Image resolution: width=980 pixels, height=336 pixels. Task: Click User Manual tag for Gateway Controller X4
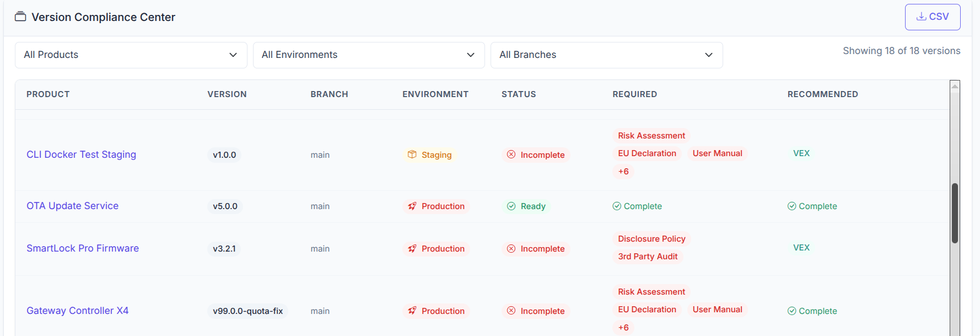pos(717,309)
